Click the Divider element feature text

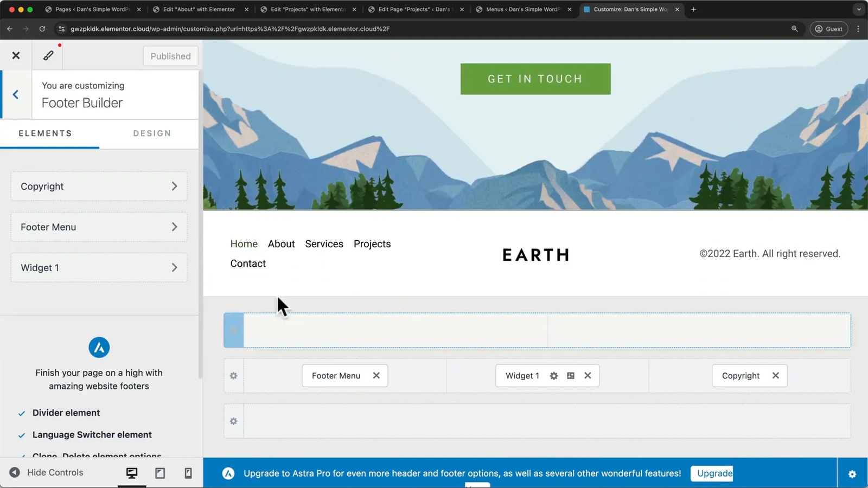66,413
